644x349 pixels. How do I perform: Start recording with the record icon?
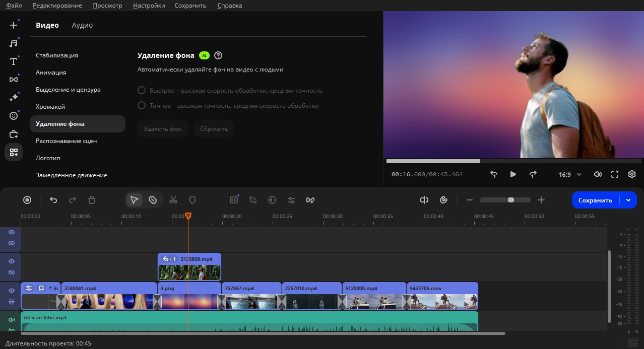click(27, 200)
